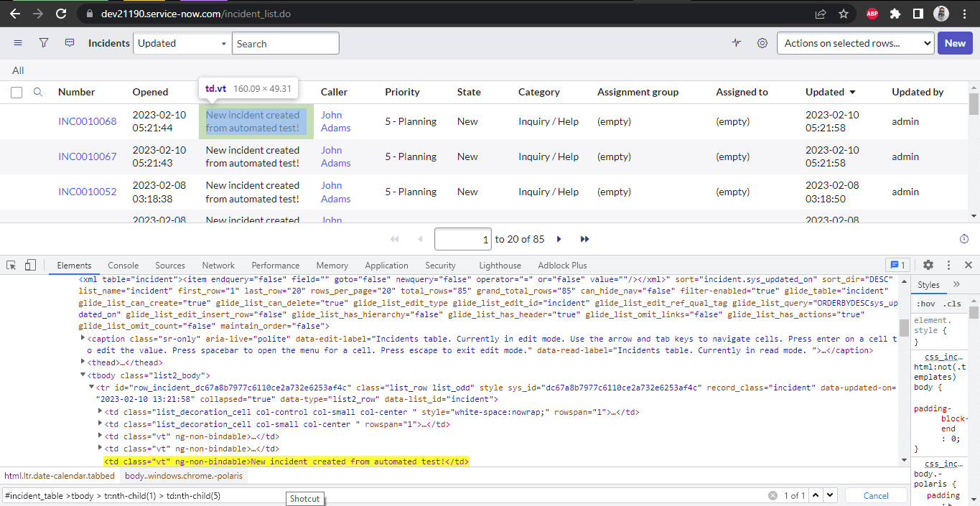Switch to the Network tab
This screenshot has height=506, width=980.
pyautogui.click(x=218, y=265)
